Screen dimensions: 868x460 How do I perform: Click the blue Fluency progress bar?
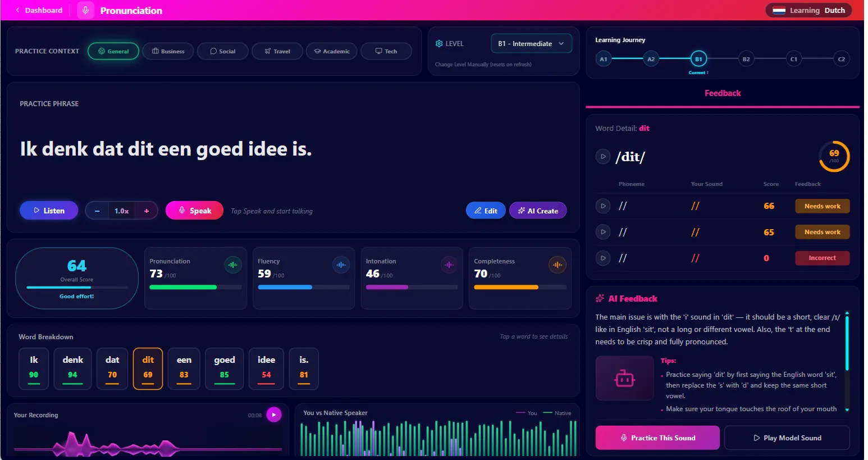[x=304, y=287]
